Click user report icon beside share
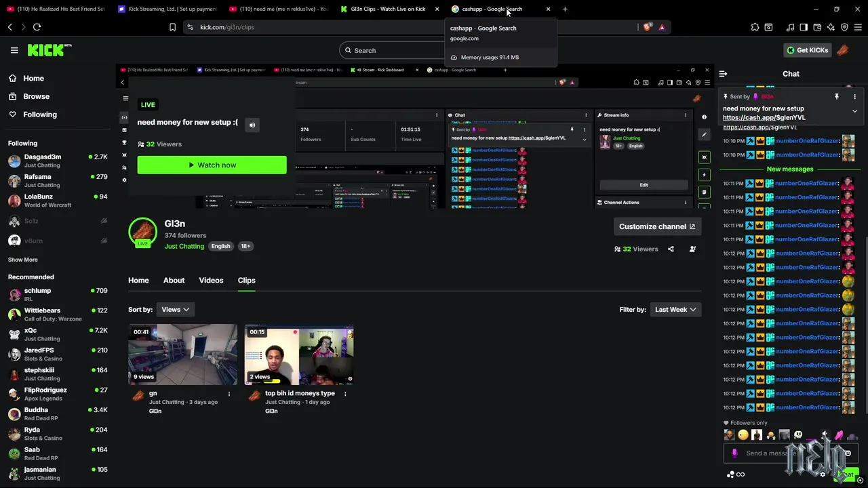 [692, 249]
